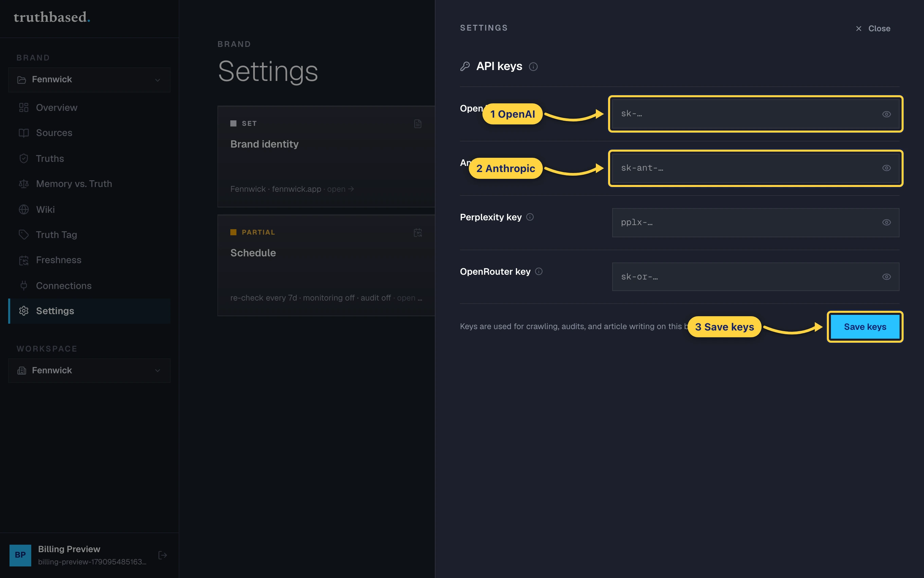
Task: Focus the OpenRouter key field sk-or-…
Action: coord(755,277)
